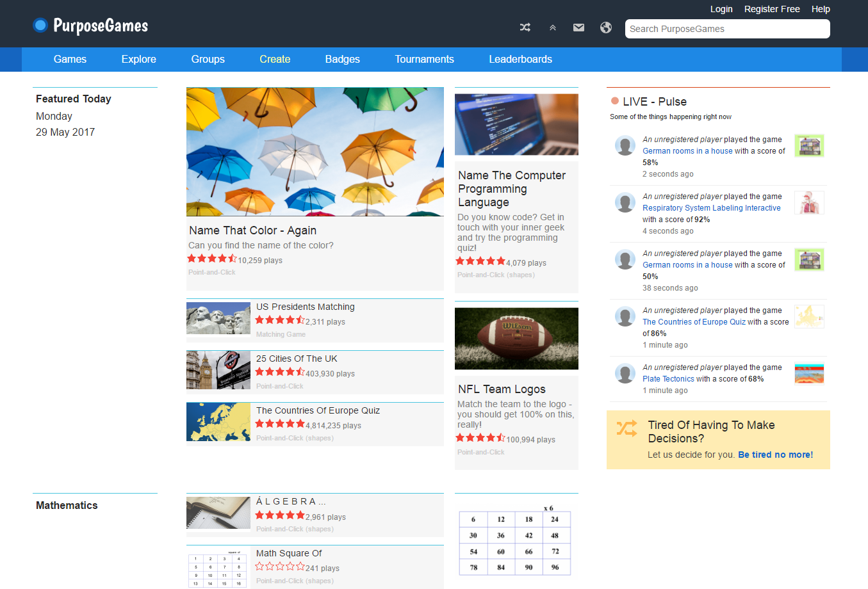Open the Games menu
The height and width of the screenshot is (589, 868).
tap(70, 59)
